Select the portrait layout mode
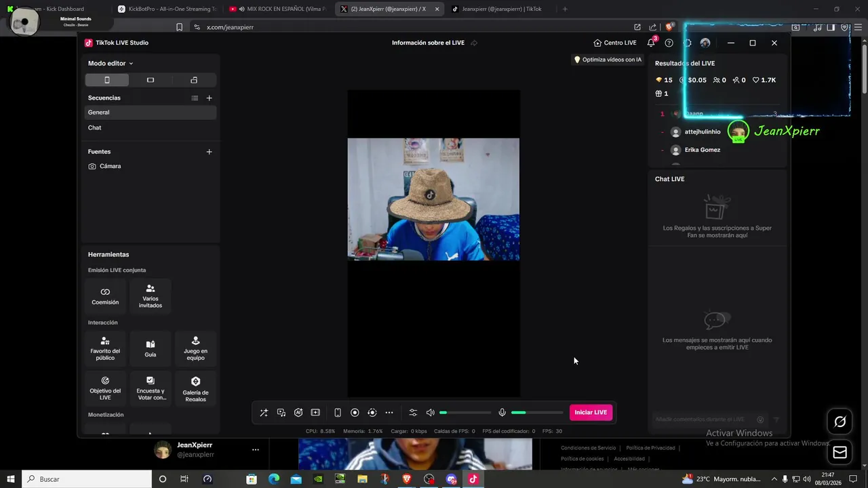Image resolution: width=868 pixels, height=488 pixels. 106,80
